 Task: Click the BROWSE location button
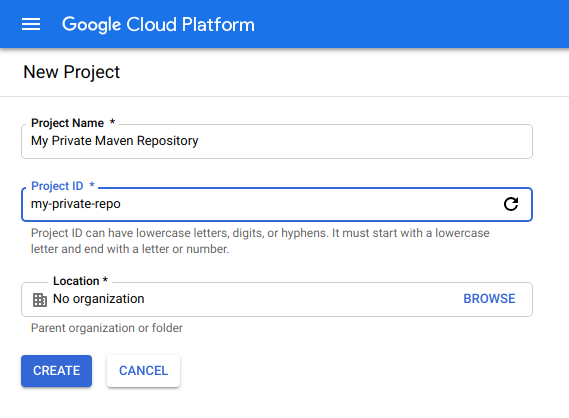pos(489,299)
